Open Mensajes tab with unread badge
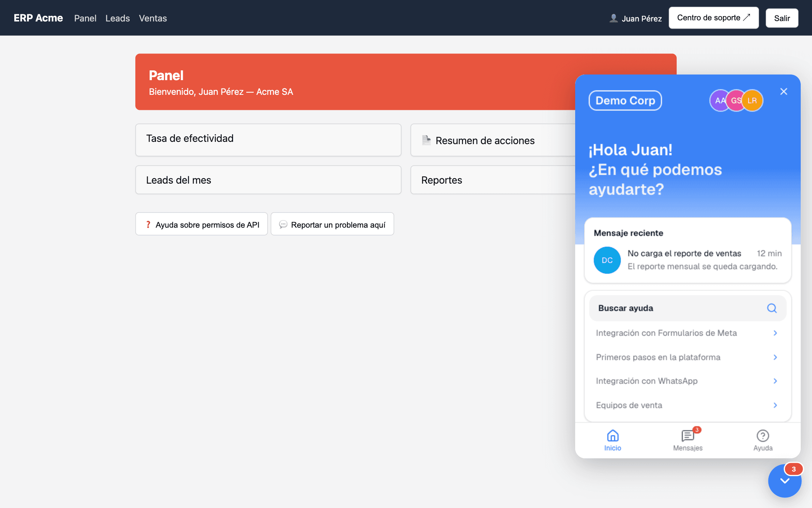This screenshot has width=812, height=508. (x=688, y=440)
